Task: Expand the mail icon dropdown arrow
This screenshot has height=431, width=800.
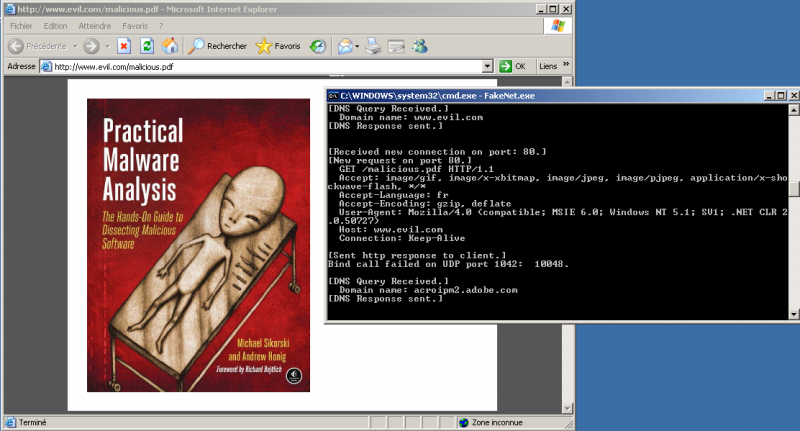Action: coord(356,46)
